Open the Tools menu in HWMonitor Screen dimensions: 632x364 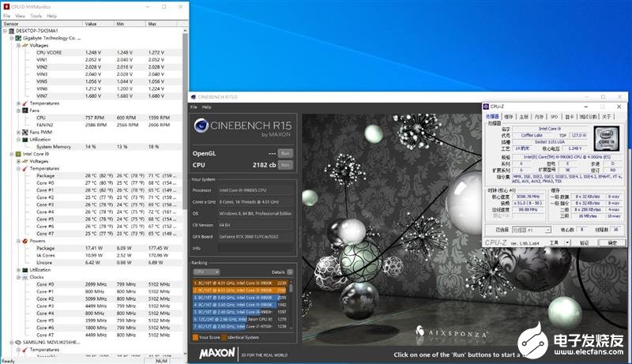pyautogui.click(x=36, y=16)
